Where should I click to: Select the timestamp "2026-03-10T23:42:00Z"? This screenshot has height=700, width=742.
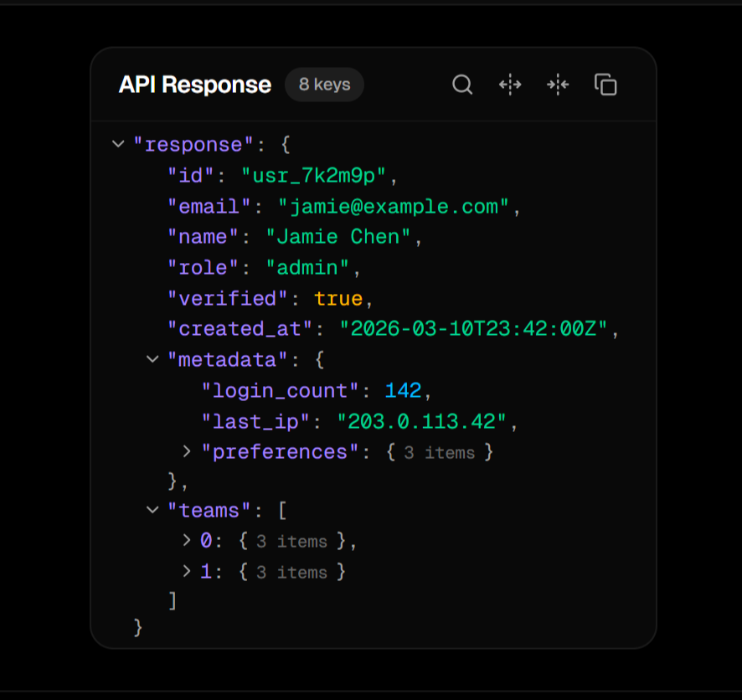(x=474, y=329)
